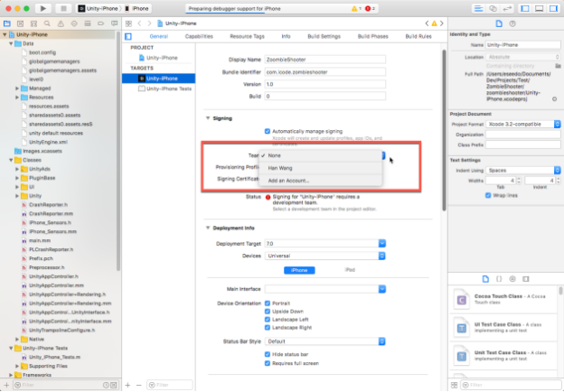Go forward in editor history

(149, 23)
